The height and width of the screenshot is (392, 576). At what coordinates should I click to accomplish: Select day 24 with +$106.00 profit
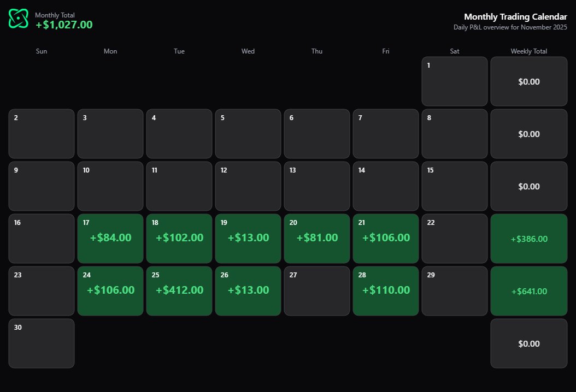point(110,291)
